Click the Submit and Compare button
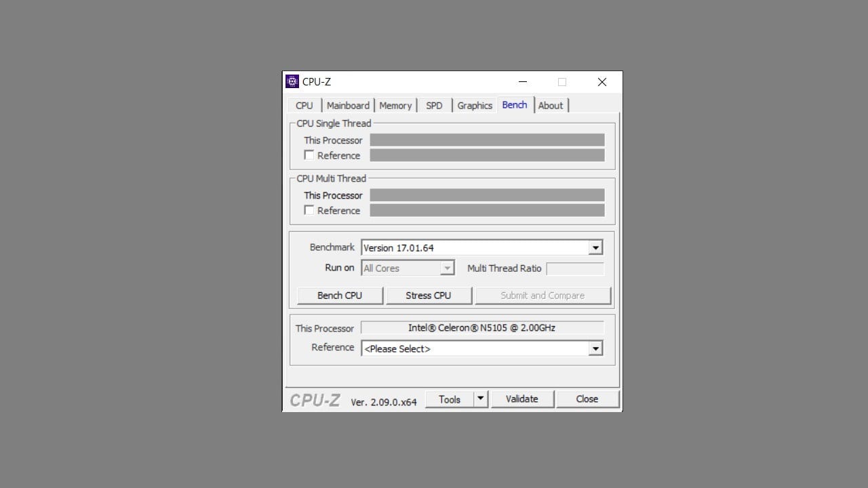The width and height of the screenshot is (868, 488). (x=542, y=296)
